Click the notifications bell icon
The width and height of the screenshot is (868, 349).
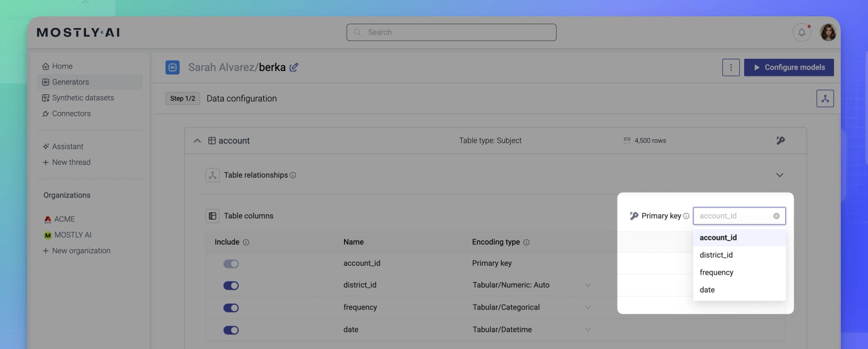click(801, 33)
